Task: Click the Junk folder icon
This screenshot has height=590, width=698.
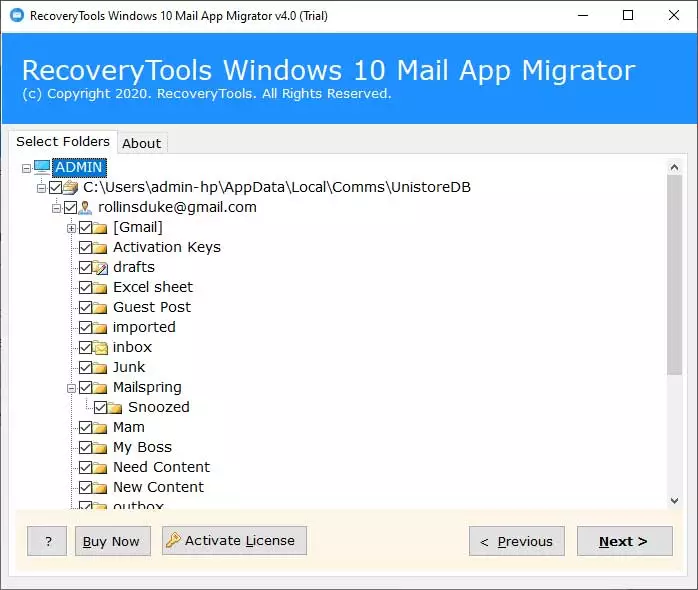Action: point(101,367)
